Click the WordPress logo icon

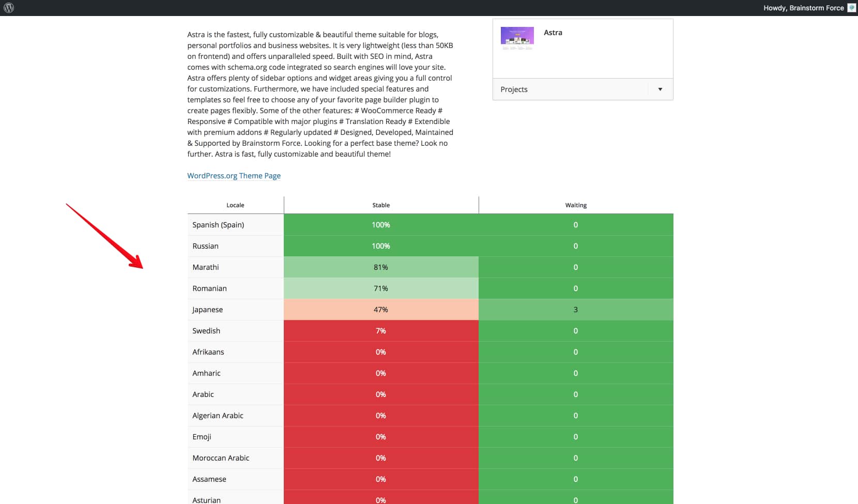pos(9,8)
